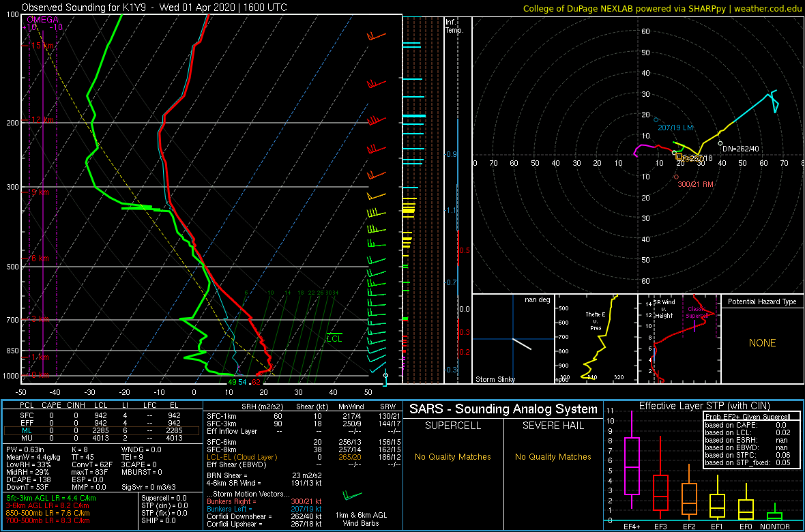
Task: Click the Bunkers Left = 207/19 kt line
Action: coord(264,509)
